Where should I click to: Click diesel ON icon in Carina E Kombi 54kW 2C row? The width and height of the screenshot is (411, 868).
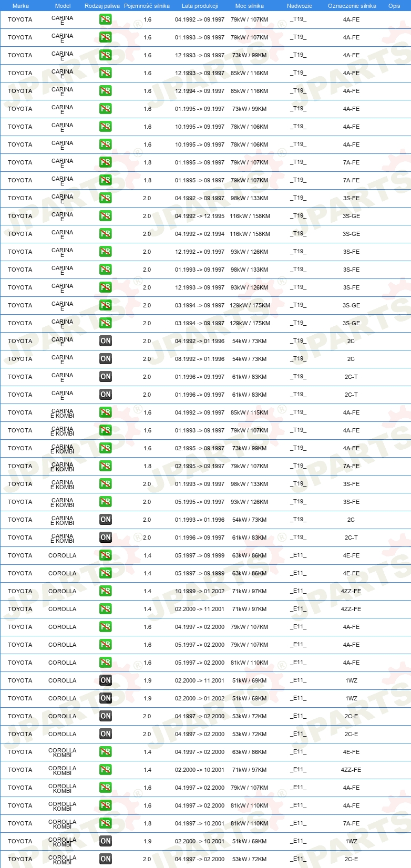(106, 520)
